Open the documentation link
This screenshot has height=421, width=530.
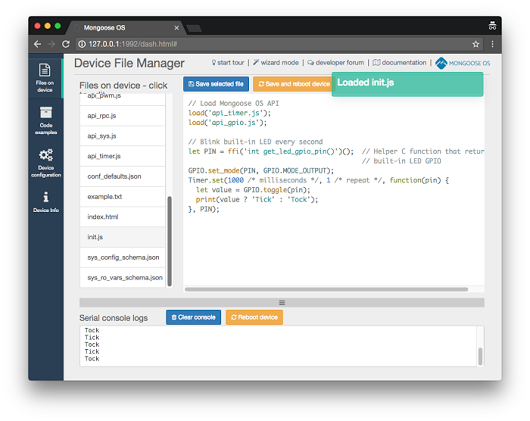point(400,63)
